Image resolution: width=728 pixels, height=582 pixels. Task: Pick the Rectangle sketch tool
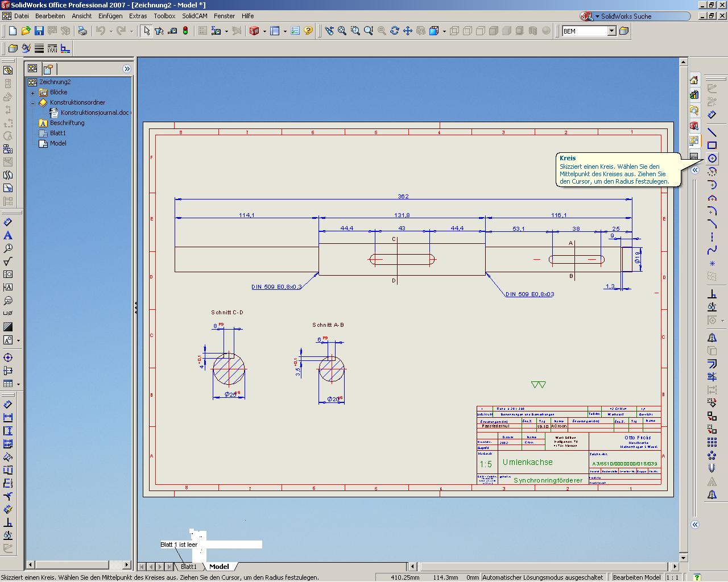click(712, 145)
